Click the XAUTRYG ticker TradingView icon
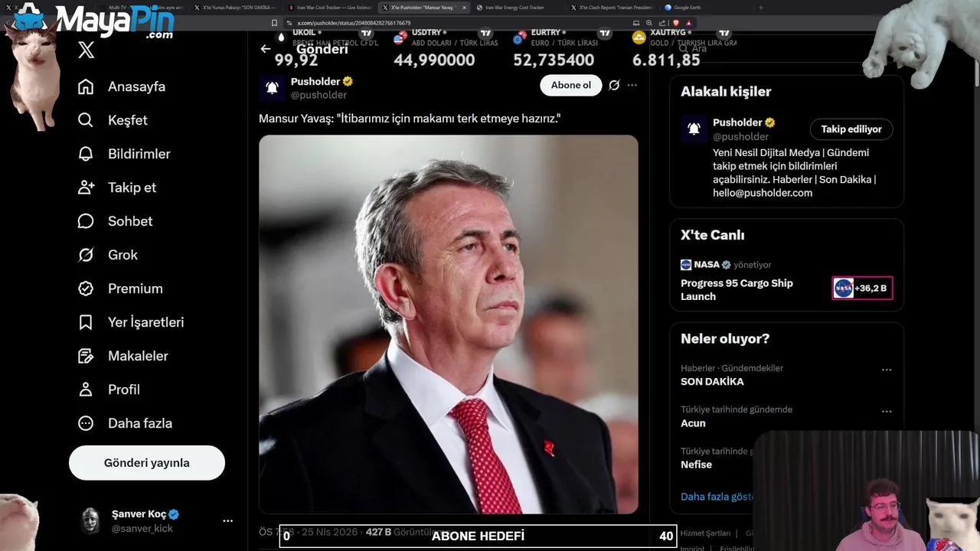The image size is (980, 551). 724,34
